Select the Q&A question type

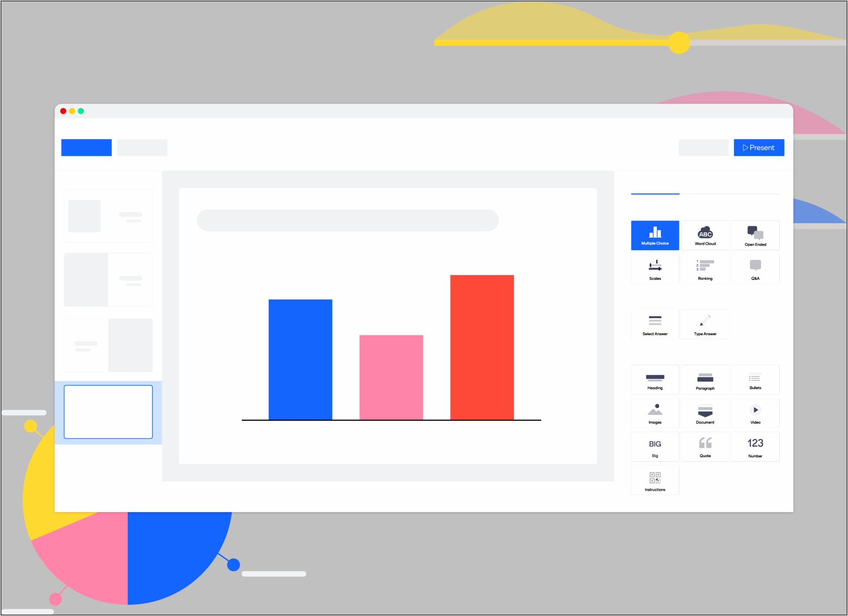pos(755,269)
